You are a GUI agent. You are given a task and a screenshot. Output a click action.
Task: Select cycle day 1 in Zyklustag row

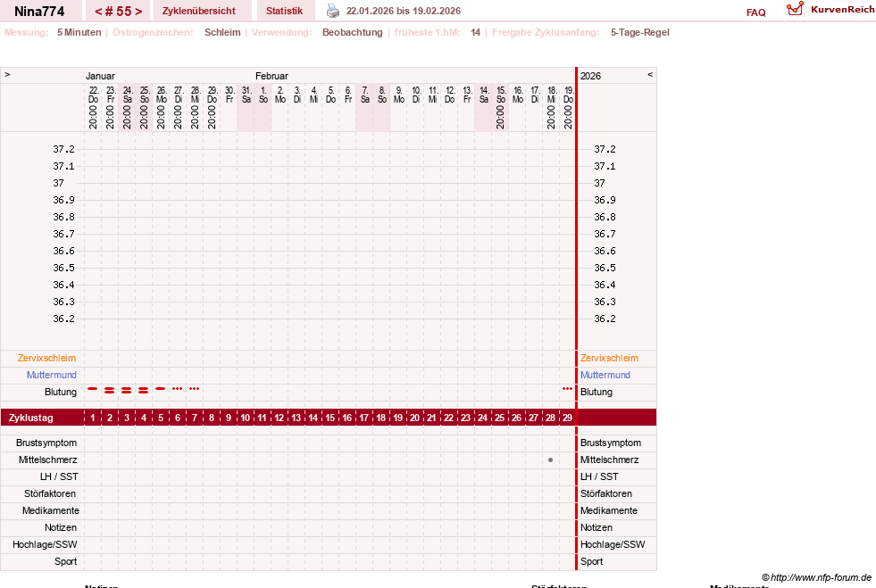(93, 417)
